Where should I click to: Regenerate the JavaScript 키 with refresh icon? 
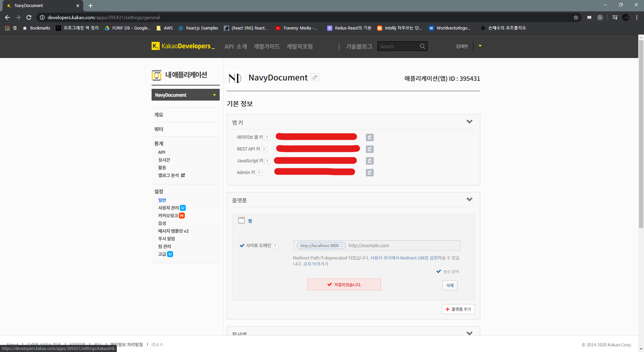click(x=370, y=161)
